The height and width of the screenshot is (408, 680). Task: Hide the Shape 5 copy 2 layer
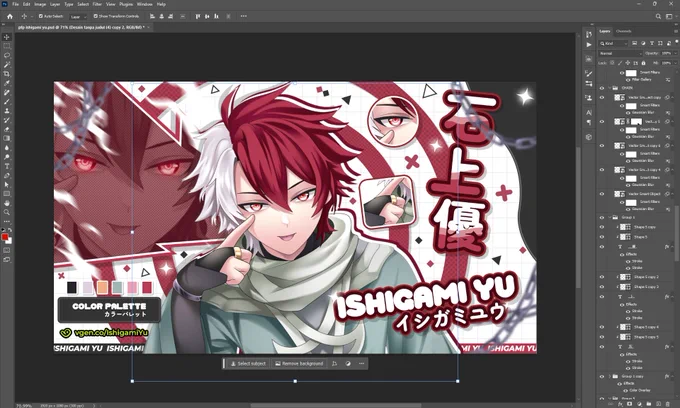click(x=602, y=277)
